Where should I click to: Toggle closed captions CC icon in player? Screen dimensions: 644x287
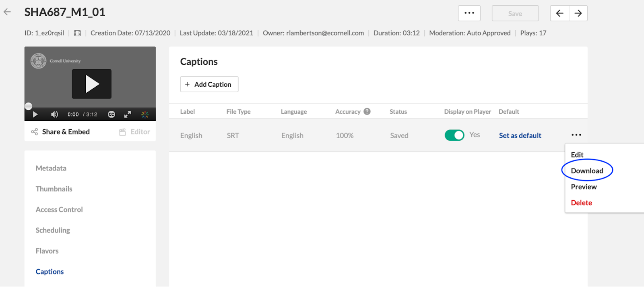(x=111, y=114)
